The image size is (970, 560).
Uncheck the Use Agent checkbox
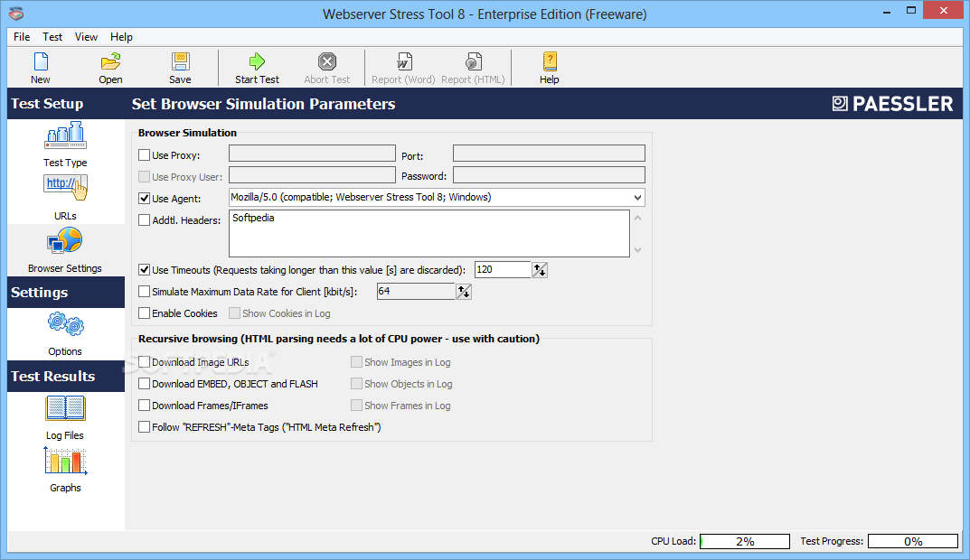pos(144,199)
